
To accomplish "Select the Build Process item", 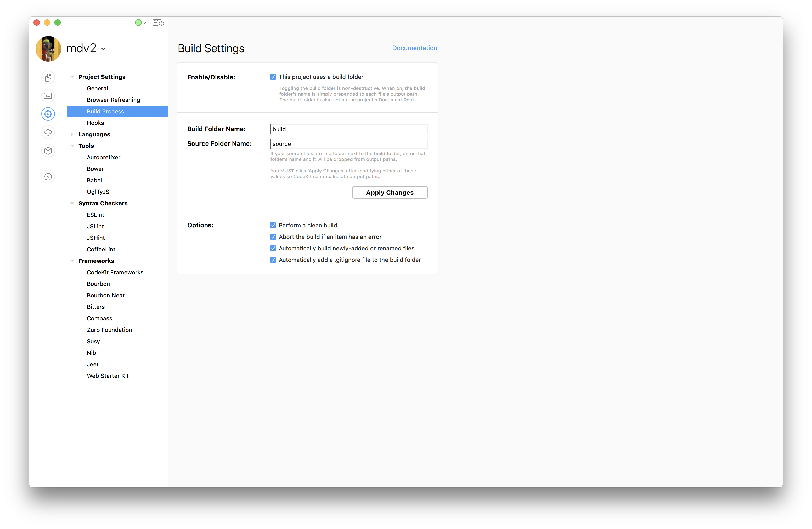I will (x=117, y=111).
